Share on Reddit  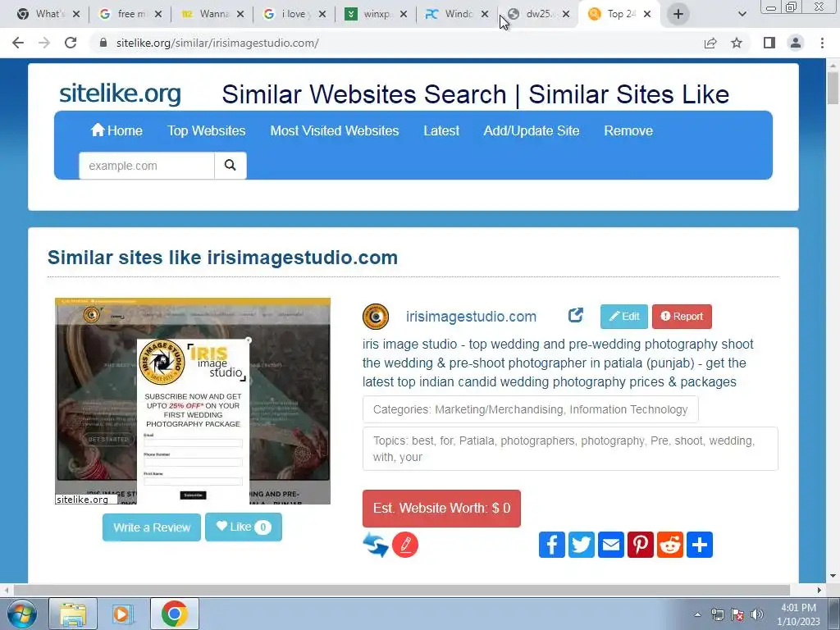670,545
